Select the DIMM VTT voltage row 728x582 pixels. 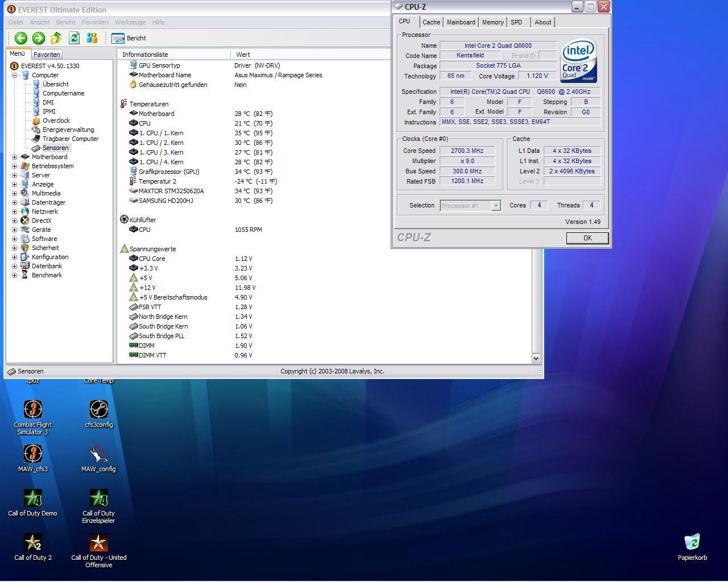coord(191,355)
